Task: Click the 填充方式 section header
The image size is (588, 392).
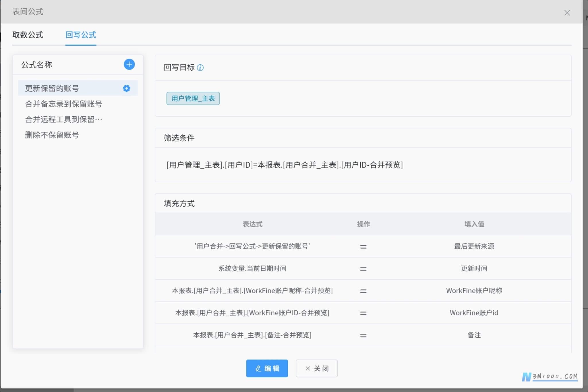Action: pos(179,203)
